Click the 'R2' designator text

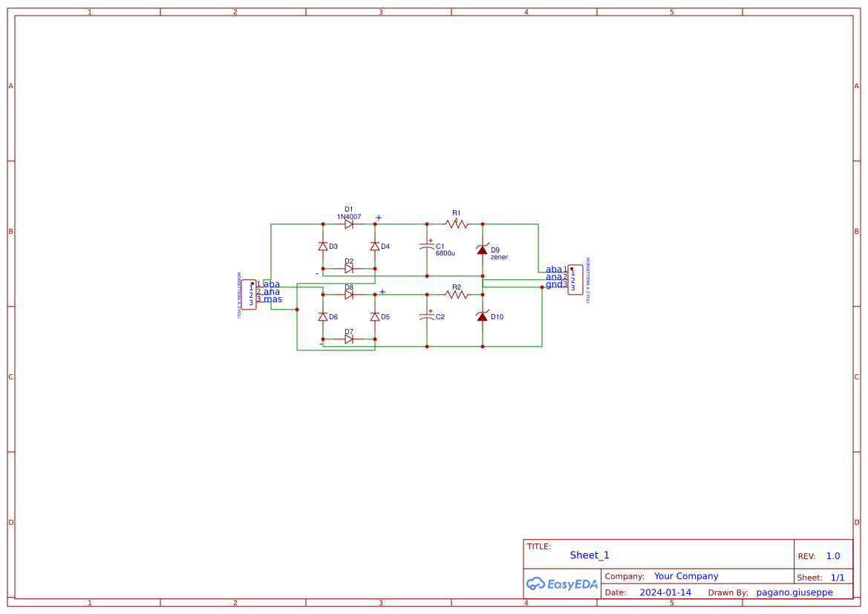[x=457, y=287]
